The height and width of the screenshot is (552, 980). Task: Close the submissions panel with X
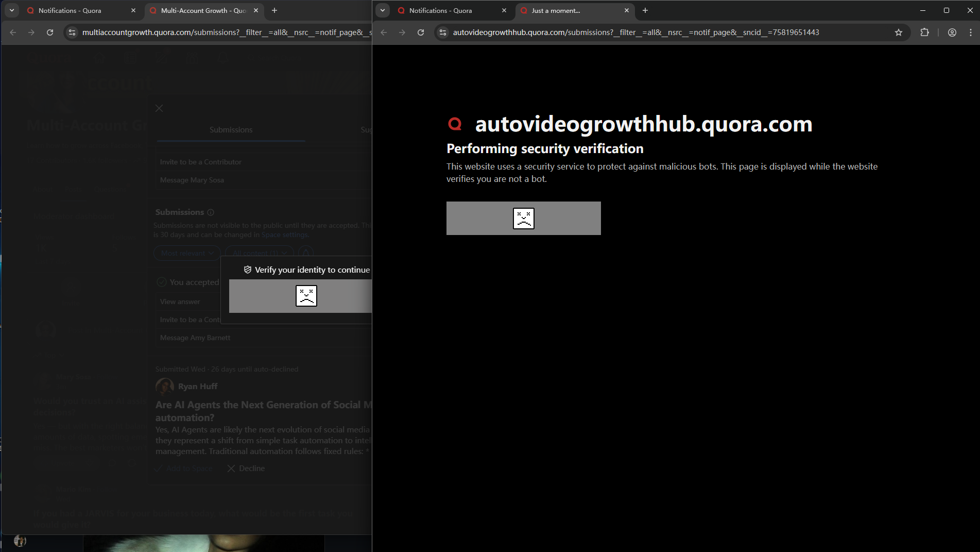pyautogui.click(x=159, y=108)
